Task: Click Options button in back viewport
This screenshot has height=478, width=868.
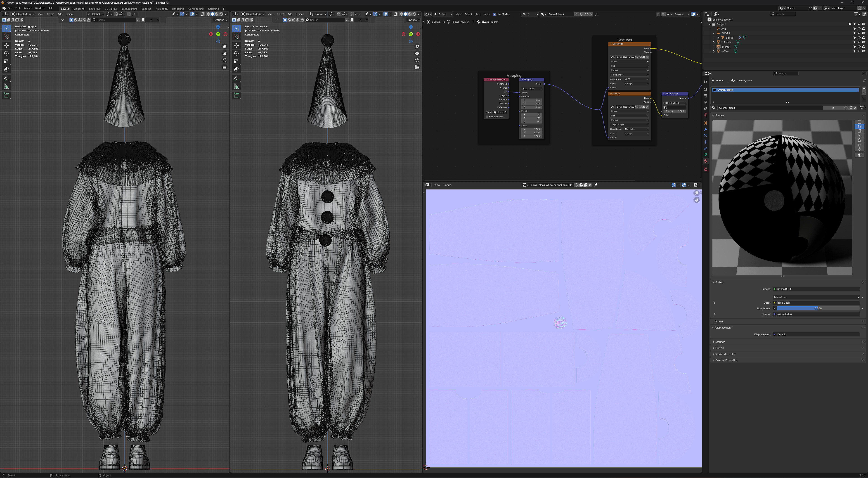Action: (x=220, y=20)
